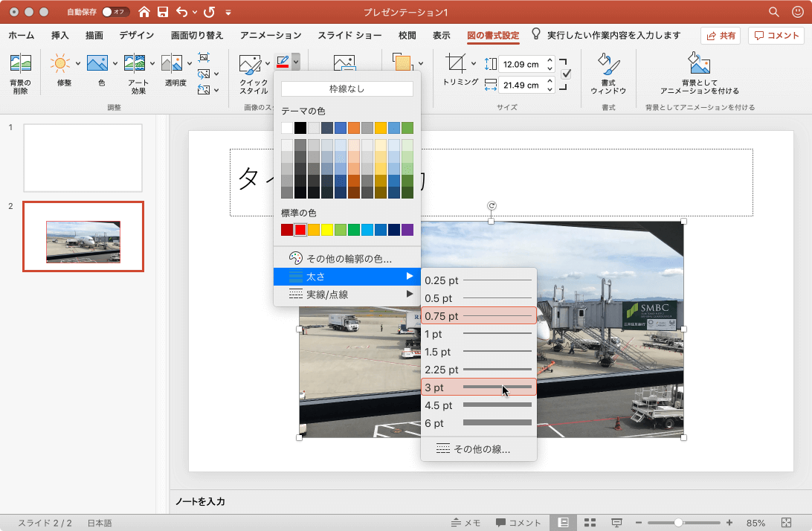Click the Transparency (透明度) icon
Screen dimensions: 812x531
(172, 64)
